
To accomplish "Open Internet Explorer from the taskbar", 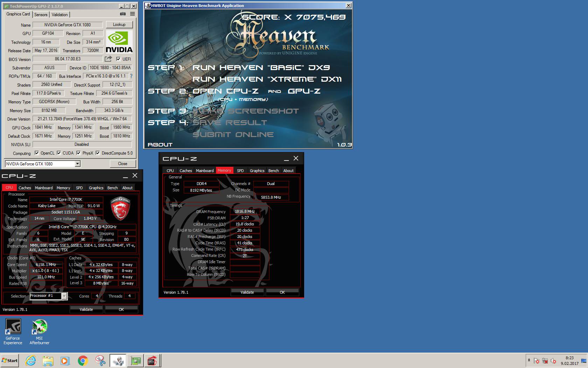I will click(31, 361).
